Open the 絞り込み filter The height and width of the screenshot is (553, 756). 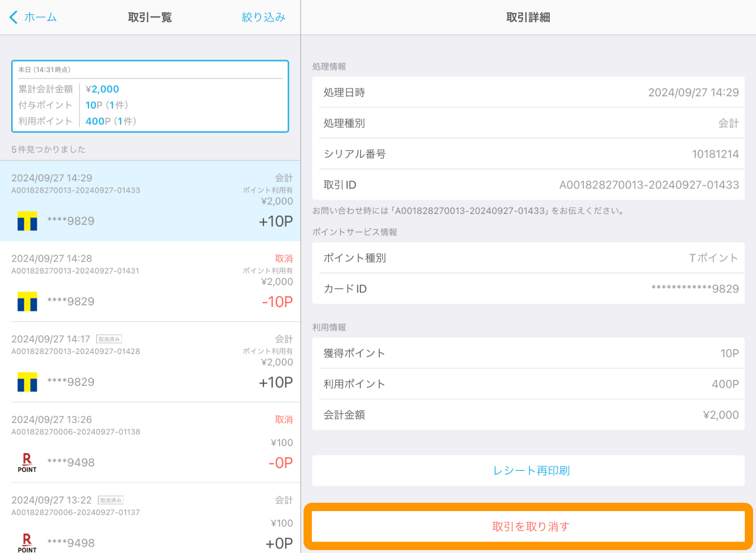(263, 17)
